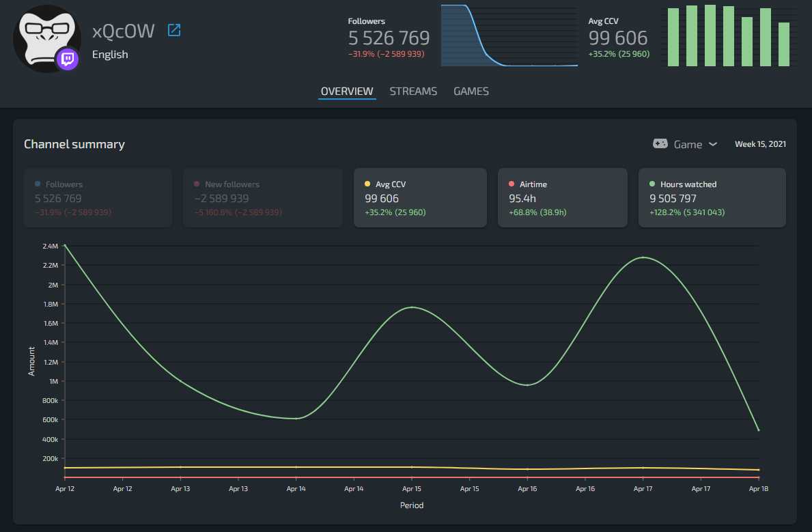
Task: Open xQcOW channel external link icon
Action: (175, 30)
